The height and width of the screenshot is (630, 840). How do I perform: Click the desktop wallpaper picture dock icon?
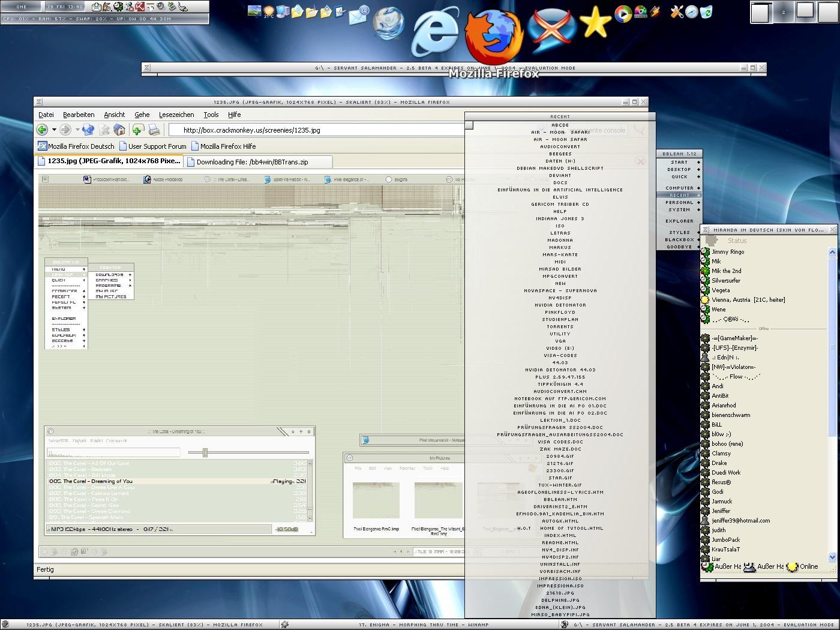tap(254, 11)
